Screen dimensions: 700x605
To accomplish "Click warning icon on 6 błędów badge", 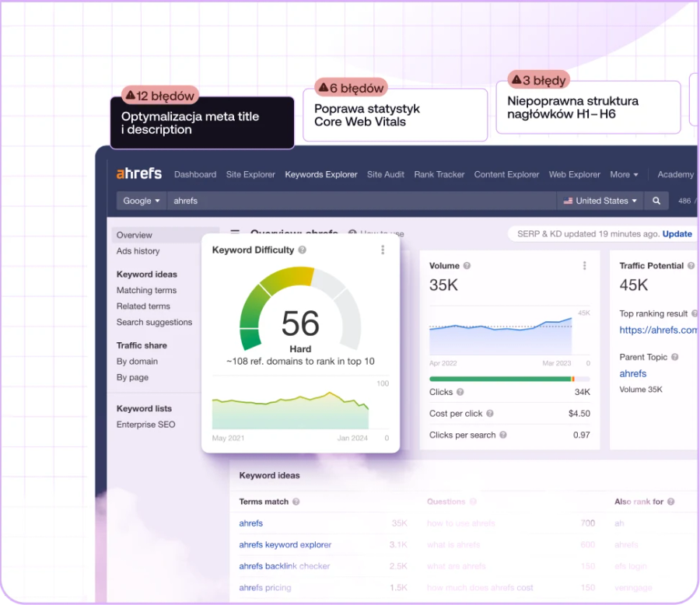I will 324,87.
